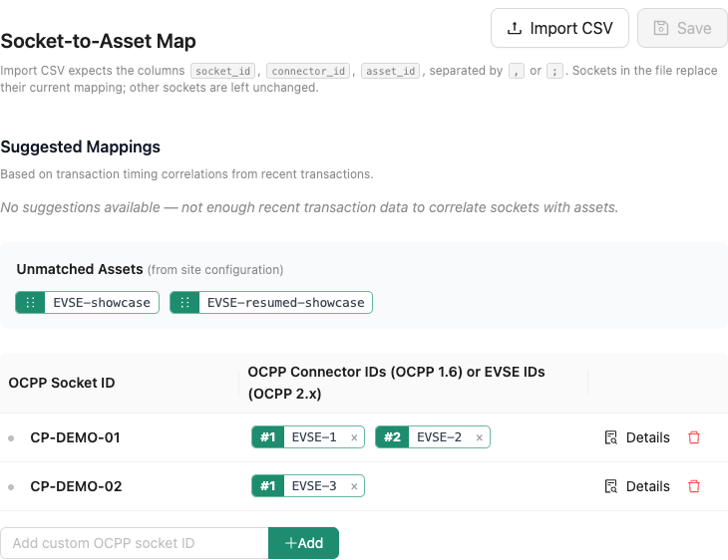The image size is (728, 560).
Task: Click the EVSE-3 asset label
Action: click(x=314, y=486)
